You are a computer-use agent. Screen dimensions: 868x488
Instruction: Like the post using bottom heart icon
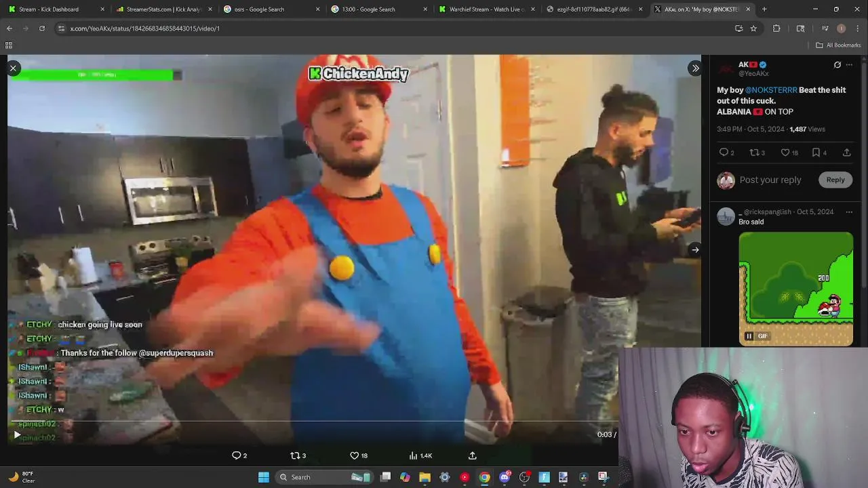point(358,455)
